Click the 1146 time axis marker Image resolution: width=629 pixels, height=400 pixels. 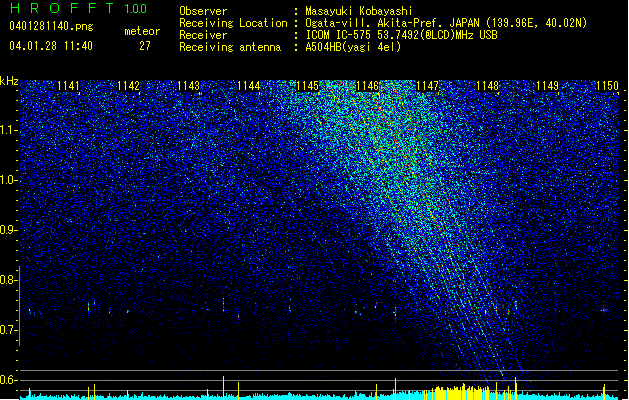click(367, 86)
